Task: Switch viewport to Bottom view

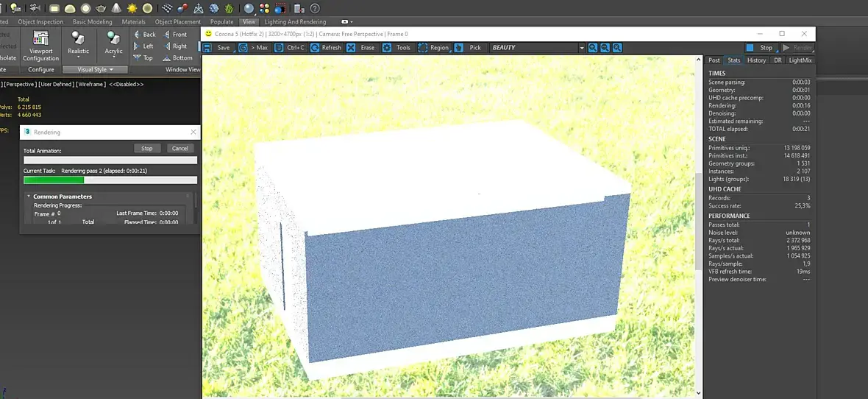Action: click(178, 57)
